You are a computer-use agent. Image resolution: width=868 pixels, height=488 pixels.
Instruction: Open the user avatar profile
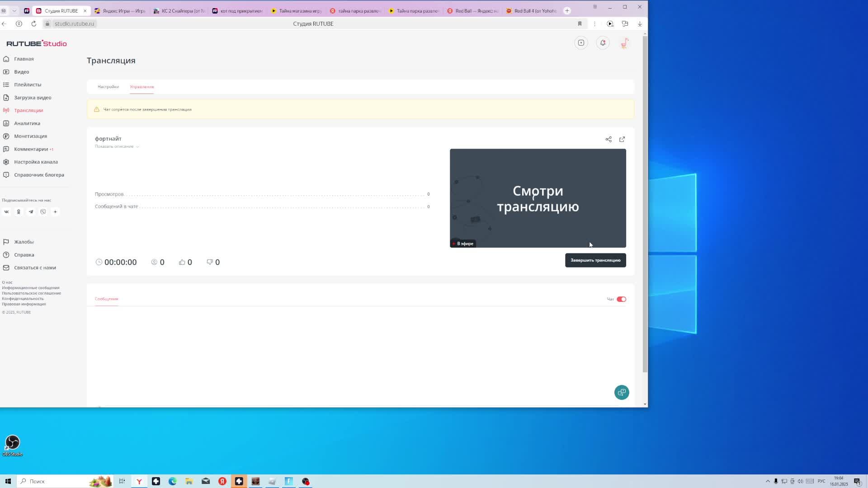624,43
